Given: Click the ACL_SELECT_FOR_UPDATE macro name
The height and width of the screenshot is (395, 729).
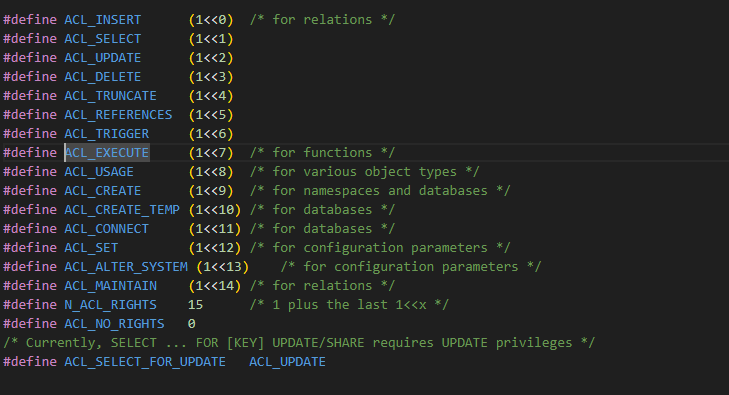Looking at the screenshot, I should pos(145,362).
